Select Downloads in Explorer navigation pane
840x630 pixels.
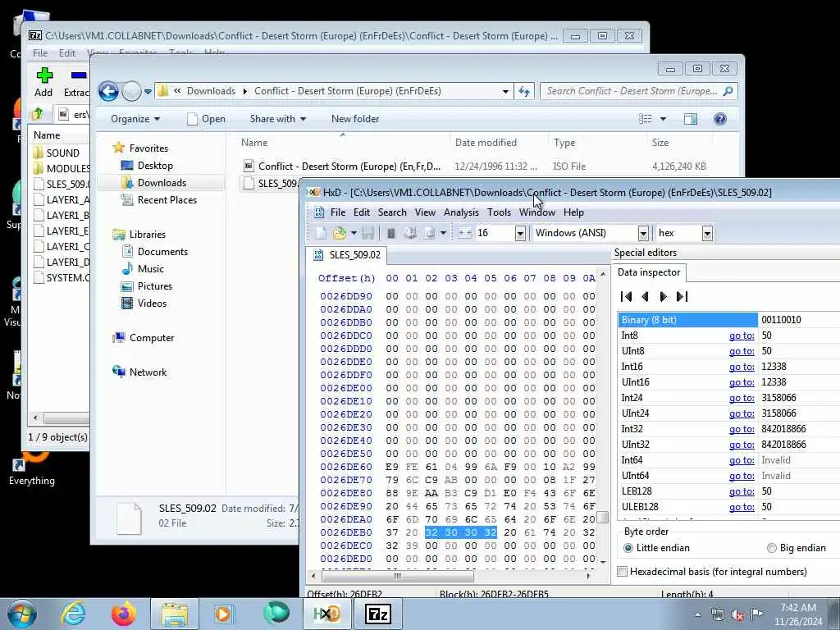[x=162, y=183]
